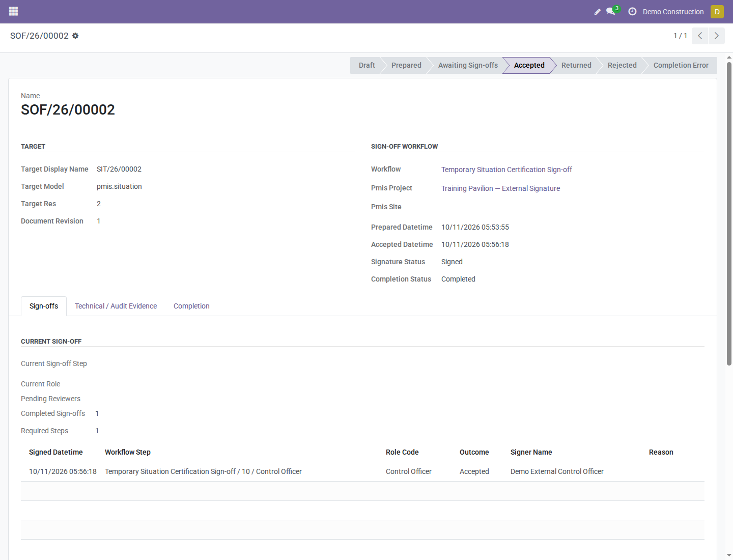Screen dimensions: 733x560
Task: Open the user avatar D menu
Action: (717, 11)
